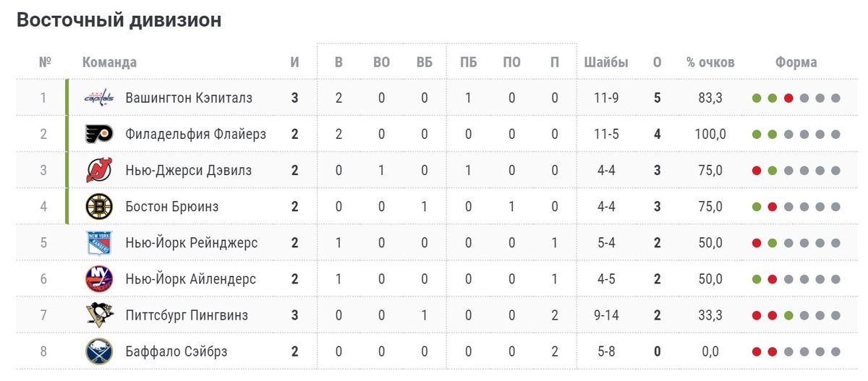Click the New Jersey Devils logo
Screen dimensions: 868x381
(99, 170)
